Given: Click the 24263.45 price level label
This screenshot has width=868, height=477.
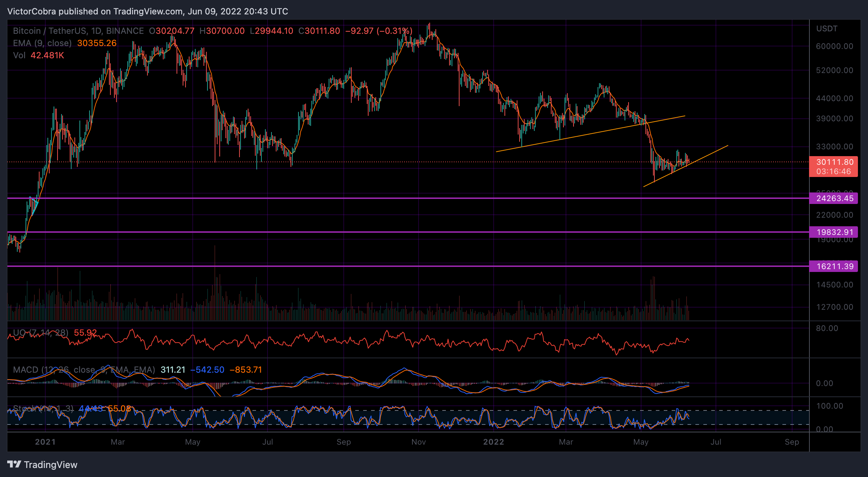Looking at the screenshot, I should tap(833, 198).
